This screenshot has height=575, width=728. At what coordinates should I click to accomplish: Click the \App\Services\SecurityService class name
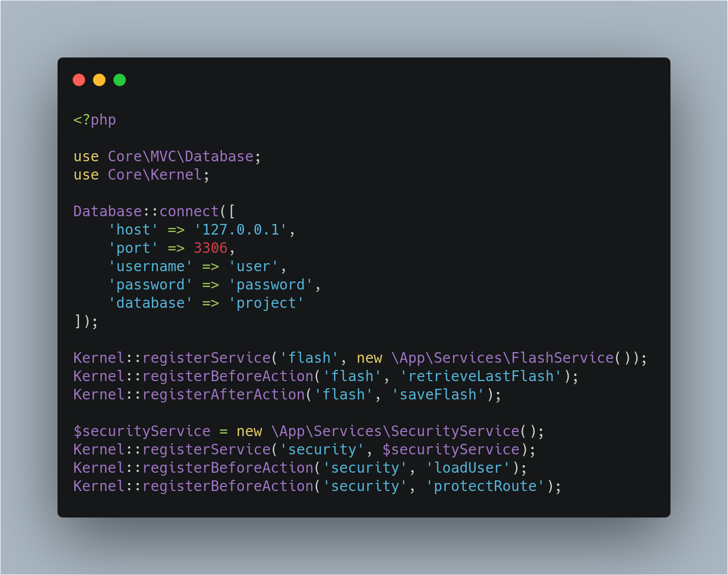point(396,431)
